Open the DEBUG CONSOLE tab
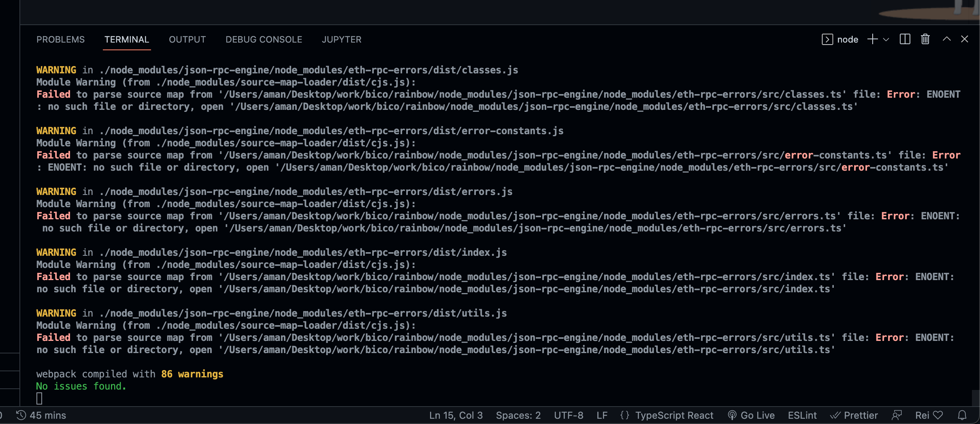 pos(264,39)
